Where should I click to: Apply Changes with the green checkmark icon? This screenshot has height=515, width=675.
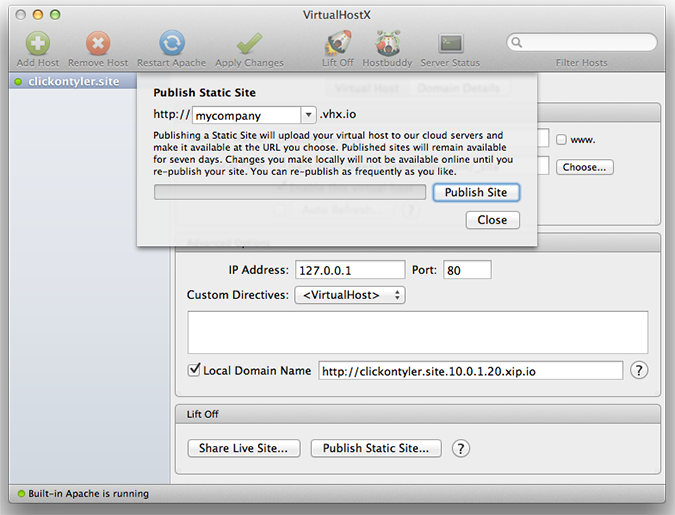click(x=249, y=43)
